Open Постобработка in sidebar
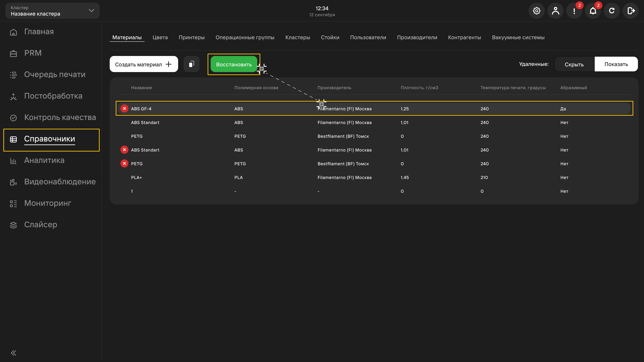This screenshot has width=644, height=362. point(53,96)
